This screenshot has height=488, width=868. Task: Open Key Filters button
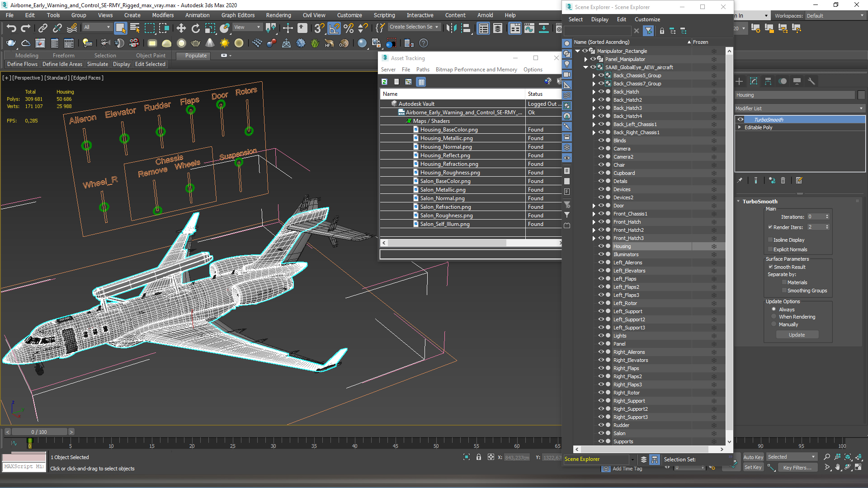797,468
